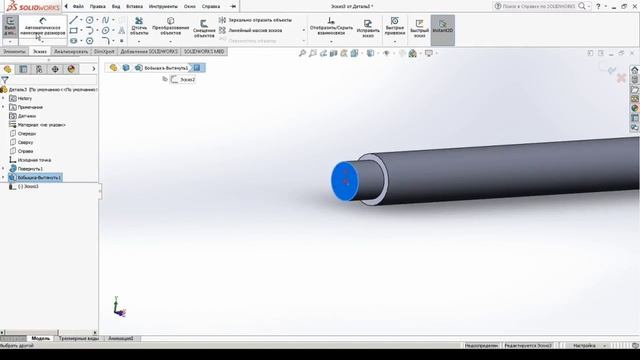The height and width of the screenshot is (360, 640).
Task: Open the Вставка menu
Action: [x=134, y=7]
